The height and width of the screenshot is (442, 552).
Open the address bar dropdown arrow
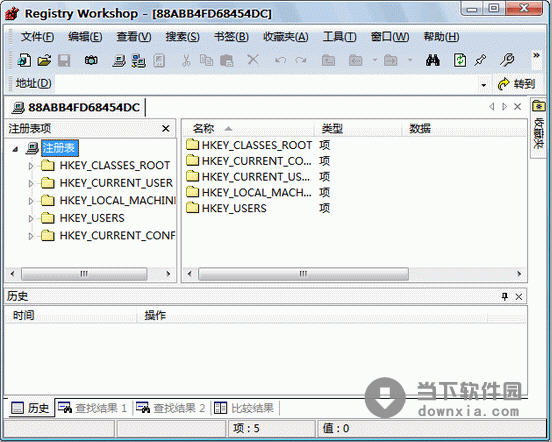pyautogui.click(x=484, y=85)
